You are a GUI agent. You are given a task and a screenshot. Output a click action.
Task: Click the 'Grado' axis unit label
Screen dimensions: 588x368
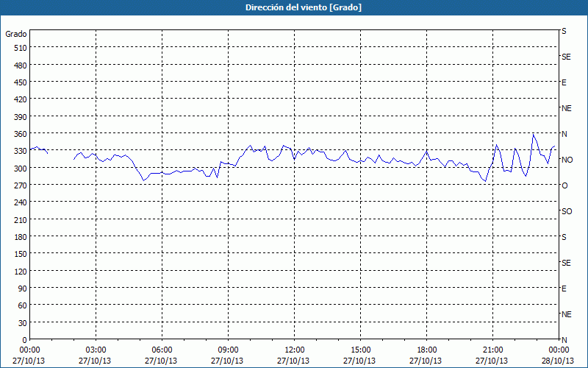[16, 34]
